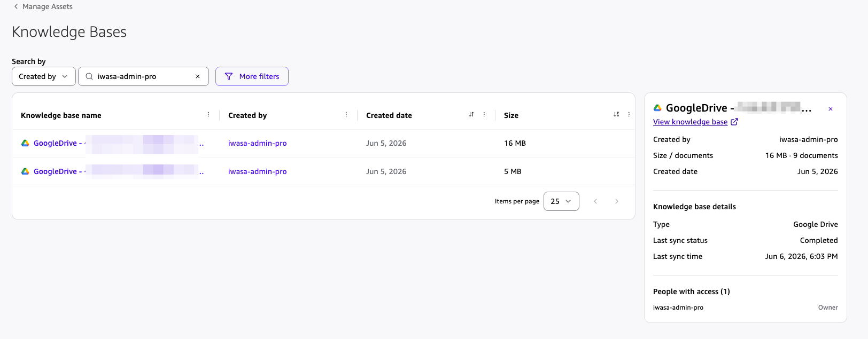Open Created by column options menu

click(x=346, y=115)
